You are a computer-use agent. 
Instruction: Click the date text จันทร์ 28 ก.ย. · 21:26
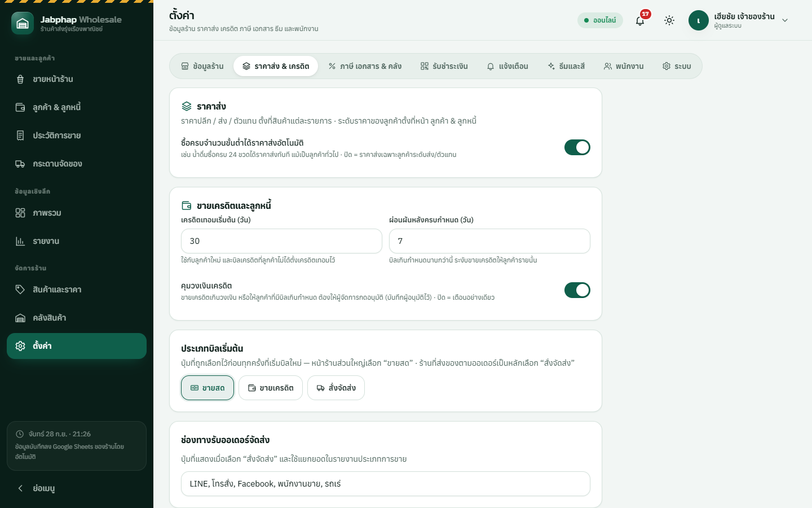[60, 434]
